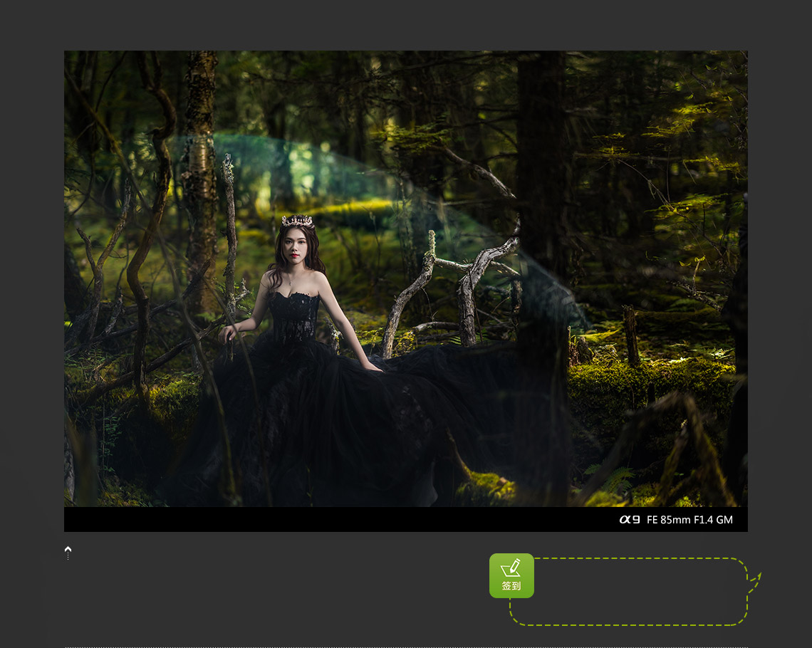The image size is (812, 648).
Task: Click the small up arrow icon below the photo
Action: tap(68, 552)
